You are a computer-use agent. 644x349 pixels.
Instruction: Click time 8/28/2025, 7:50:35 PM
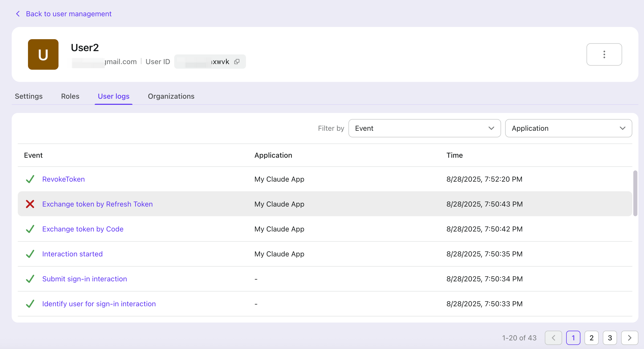485,254
